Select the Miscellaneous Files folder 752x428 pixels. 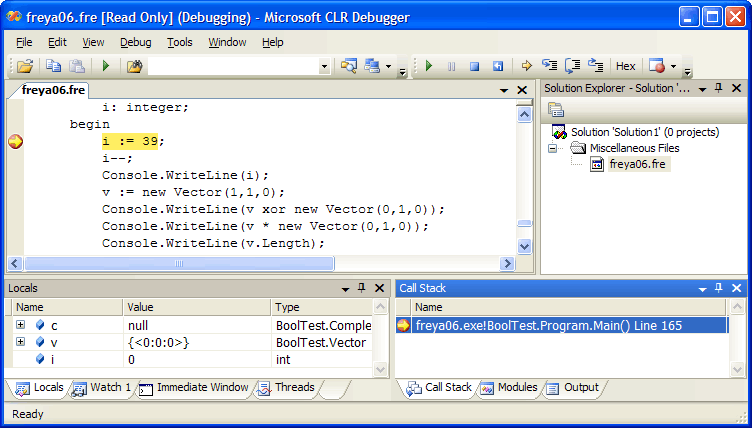click(634, 148)
